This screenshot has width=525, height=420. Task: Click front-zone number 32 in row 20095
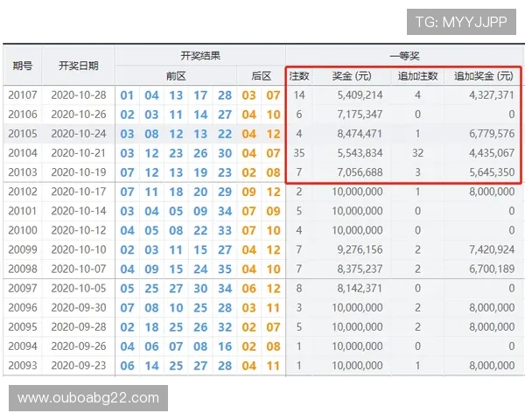click(225, 327)
